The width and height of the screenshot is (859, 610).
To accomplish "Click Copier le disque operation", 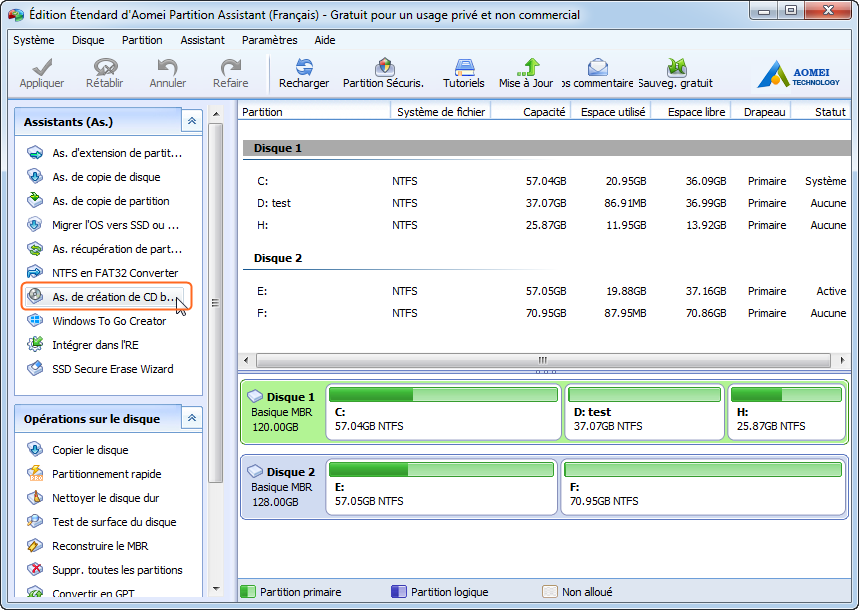I will point(77,450).
